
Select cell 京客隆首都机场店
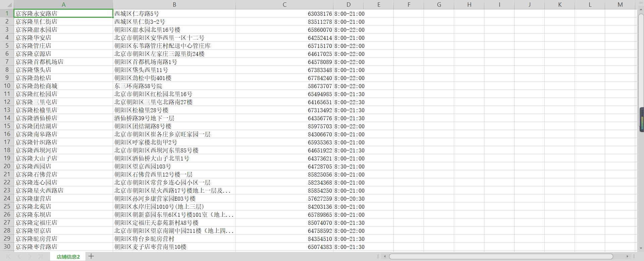pyautogui.click(x=63, y=62)
